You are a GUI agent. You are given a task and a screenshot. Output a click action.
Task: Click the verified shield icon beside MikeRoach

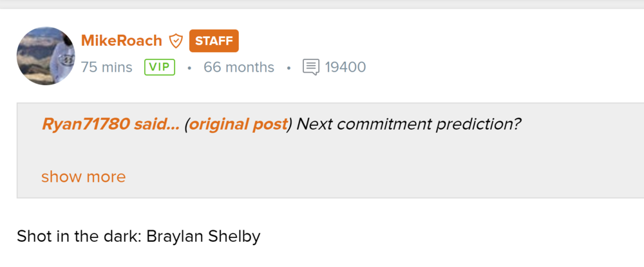176,41
